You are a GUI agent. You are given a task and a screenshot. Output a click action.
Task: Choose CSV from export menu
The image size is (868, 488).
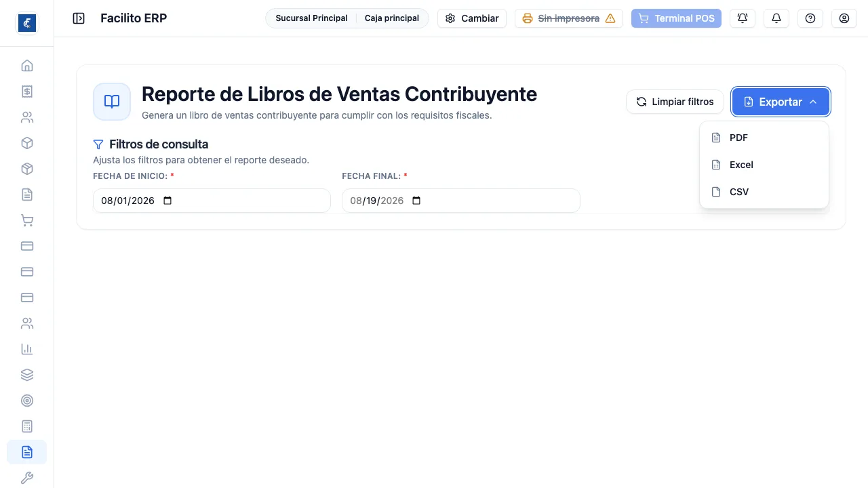[764, 192]
